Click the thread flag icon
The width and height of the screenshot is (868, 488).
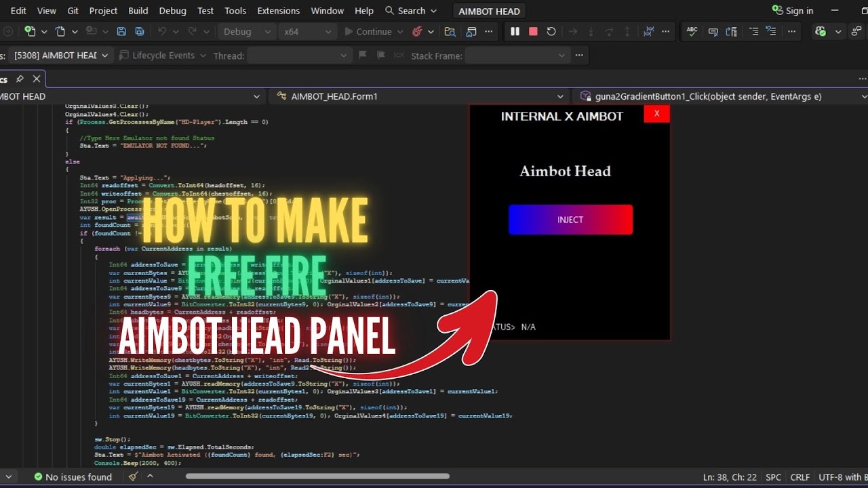click(x=363, y=56)
